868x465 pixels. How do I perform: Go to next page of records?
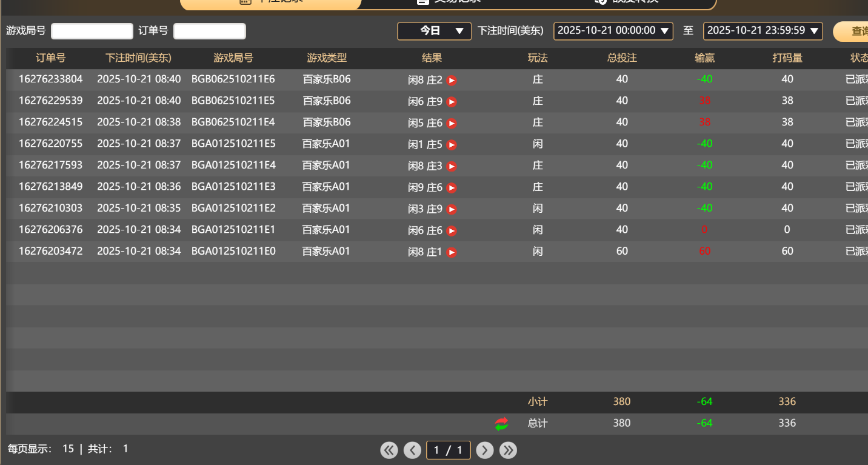click(484, 450)
